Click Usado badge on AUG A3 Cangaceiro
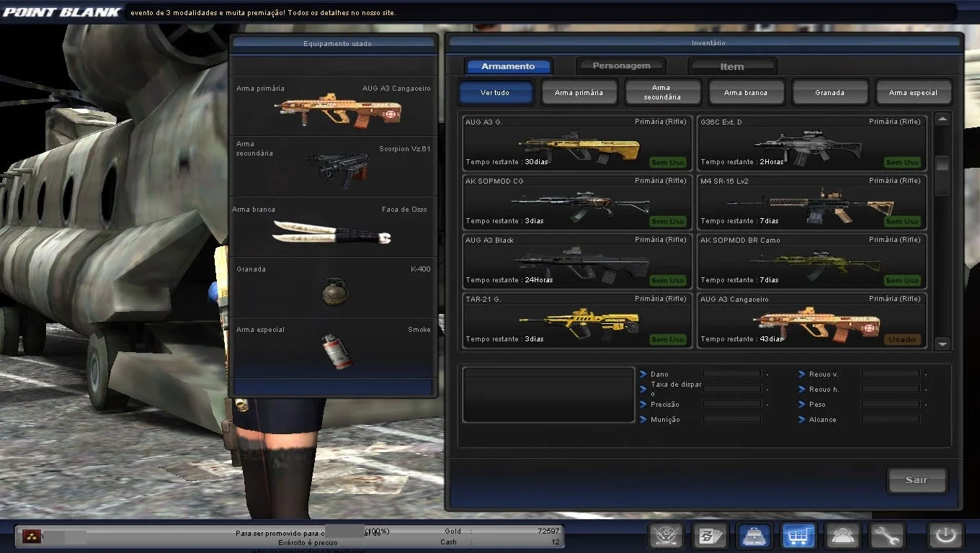 [902, 340]
